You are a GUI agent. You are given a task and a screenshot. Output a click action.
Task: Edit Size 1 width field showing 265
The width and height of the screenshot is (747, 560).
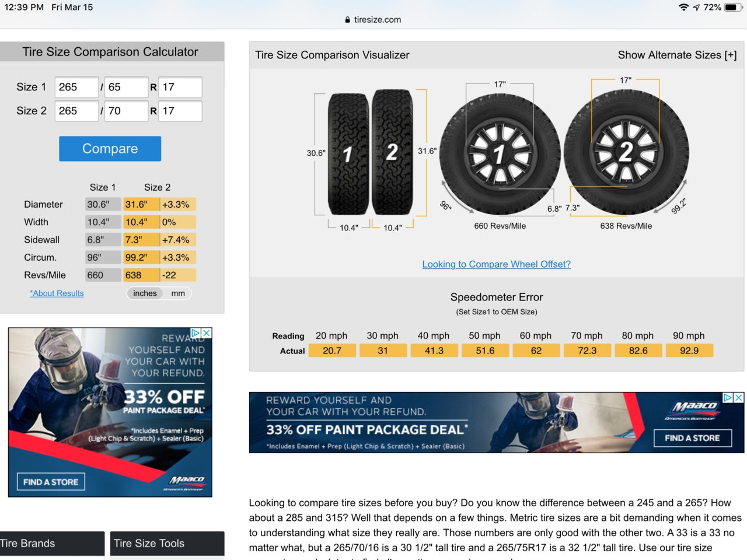[76, 87]
